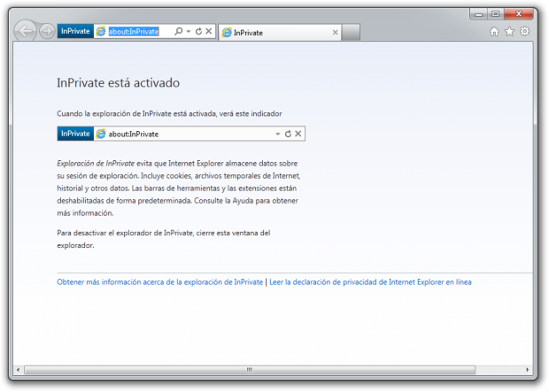Close the Internet Explorer window
Viewport: 549px width, 392px height.
pos(519,14)
